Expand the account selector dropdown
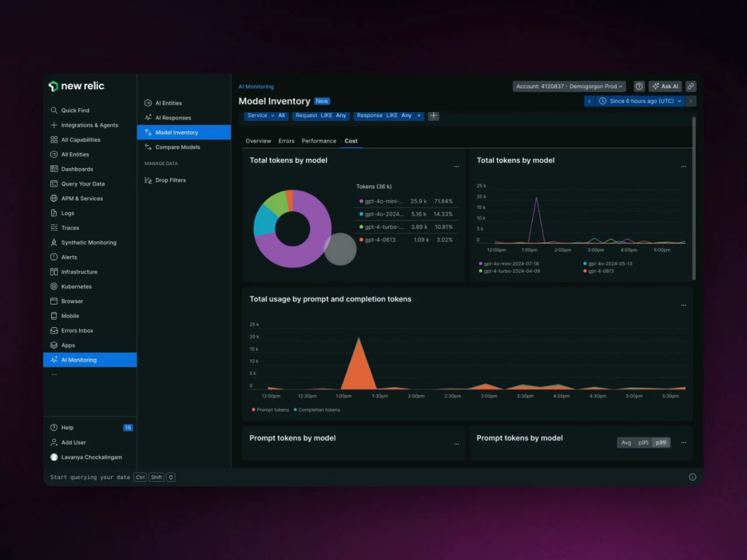 pos(569,86)
